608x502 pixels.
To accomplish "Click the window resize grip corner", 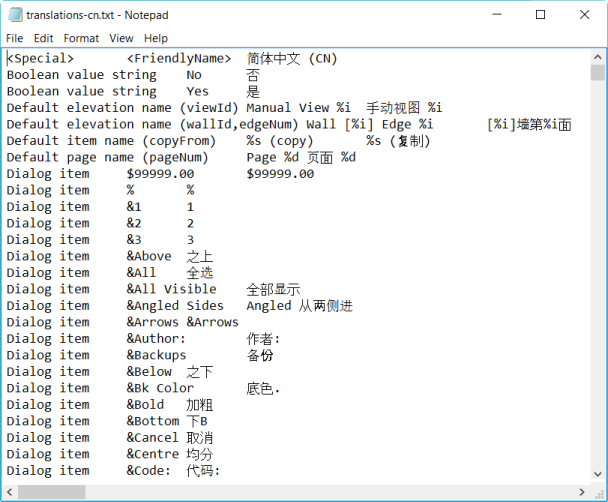I will click(599, 493).
